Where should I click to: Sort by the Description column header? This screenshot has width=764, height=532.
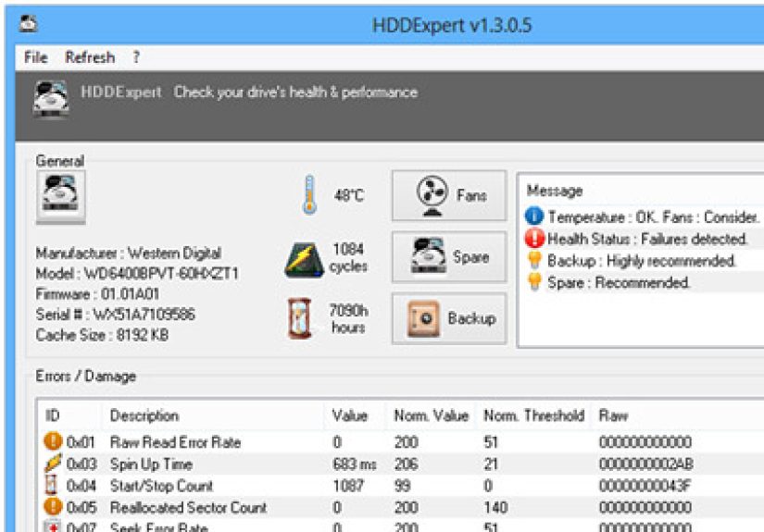coord(144,415)
